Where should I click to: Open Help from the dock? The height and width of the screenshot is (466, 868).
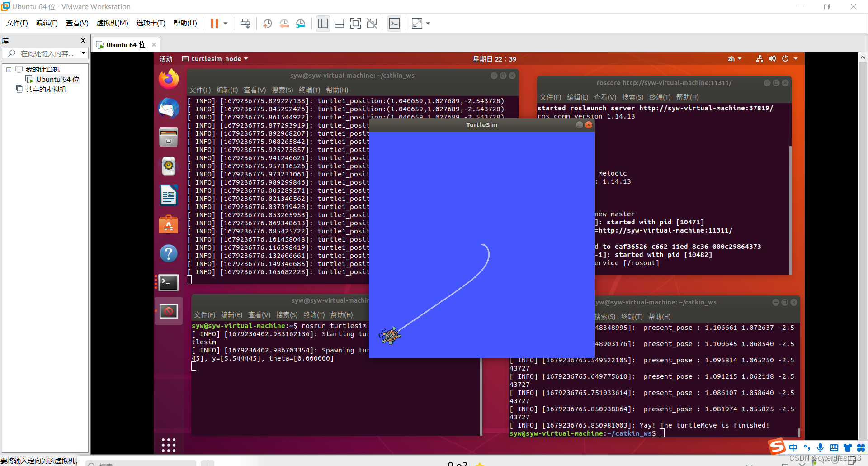pos(169,253)
